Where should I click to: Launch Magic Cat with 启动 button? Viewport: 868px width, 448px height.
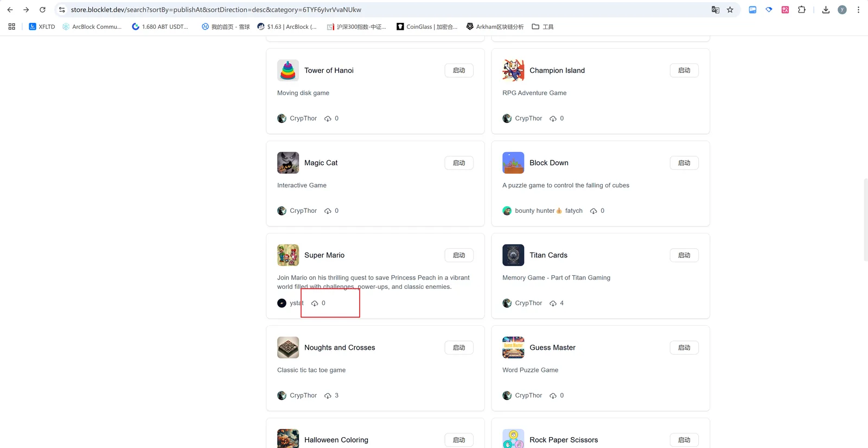(459, 163)
